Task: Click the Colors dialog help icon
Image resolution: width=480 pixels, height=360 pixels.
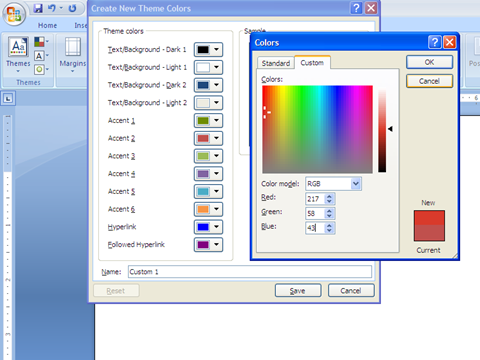Action: click(x=435, y=42)
